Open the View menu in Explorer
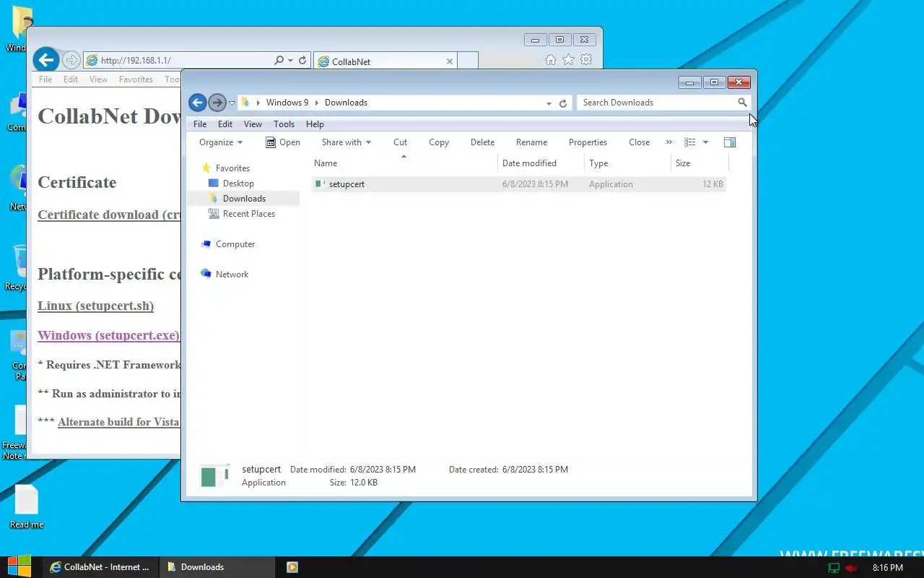 tap(253, 124)
